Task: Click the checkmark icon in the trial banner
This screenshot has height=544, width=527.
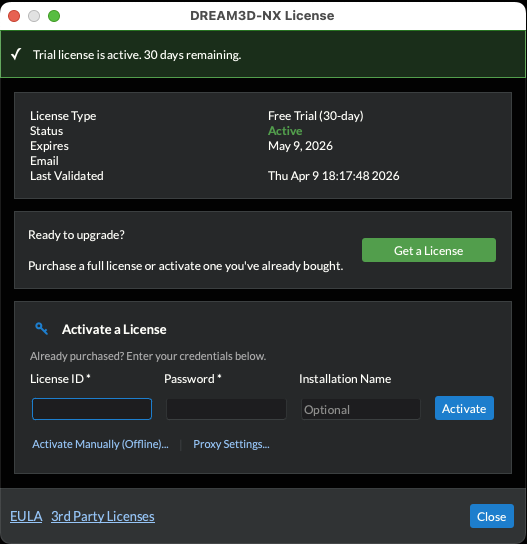Action: pyautogui.click(x=16, y=54)
